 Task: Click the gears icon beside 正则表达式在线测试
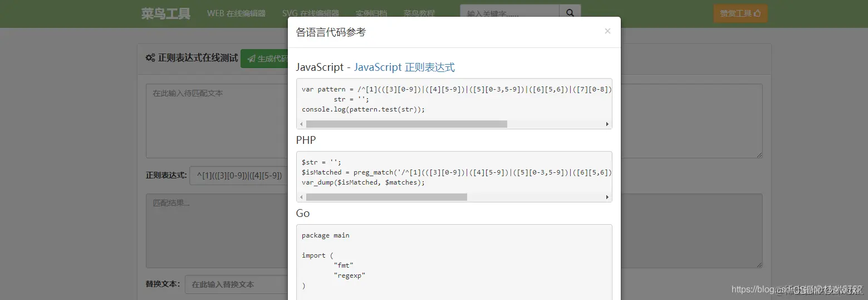(x=150, y=58)
